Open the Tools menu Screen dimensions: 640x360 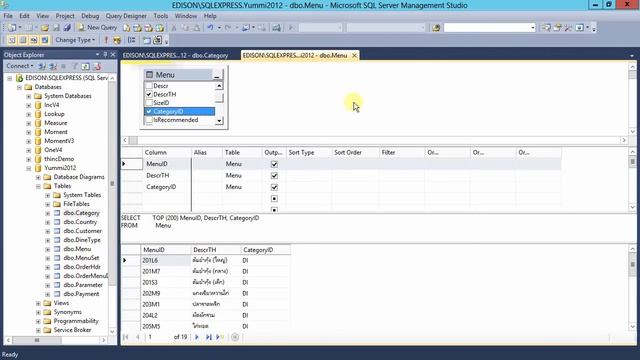point(160,16)
